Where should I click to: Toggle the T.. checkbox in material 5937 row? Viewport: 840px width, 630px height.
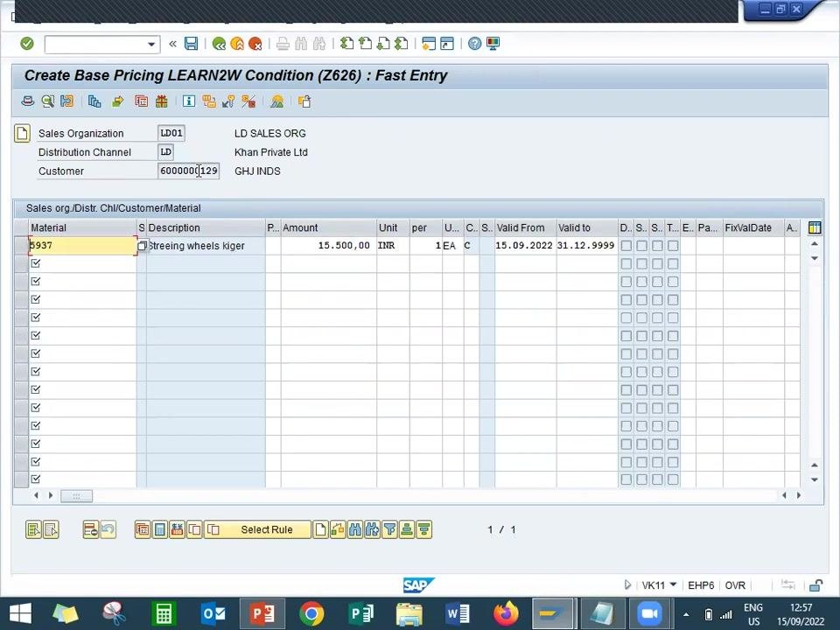[673, 246]
